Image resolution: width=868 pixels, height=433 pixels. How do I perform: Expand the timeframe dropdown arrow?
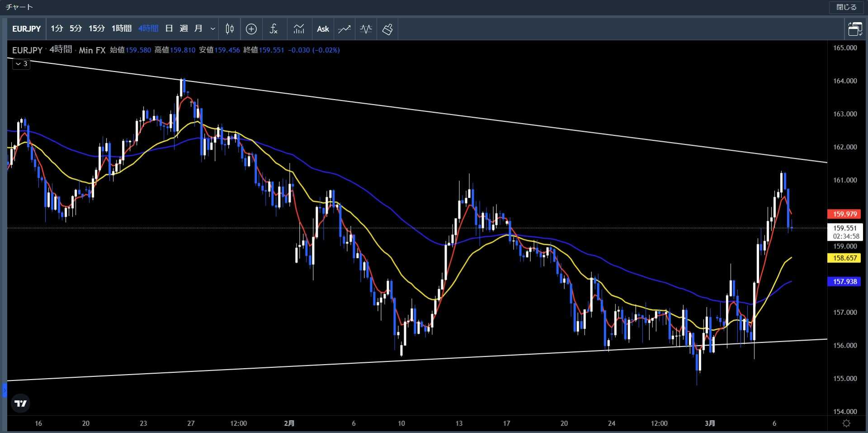(212, 29)
